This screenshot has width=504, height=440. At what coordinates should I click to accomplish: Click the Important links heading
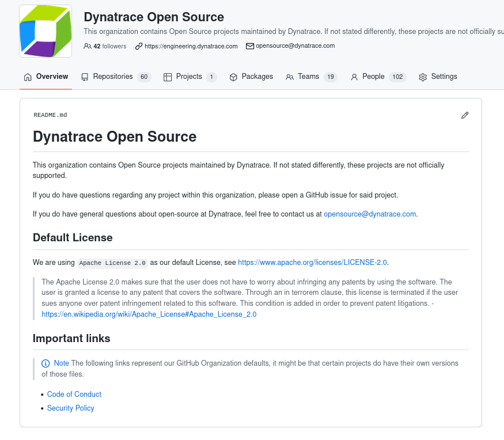click(71, 339)
